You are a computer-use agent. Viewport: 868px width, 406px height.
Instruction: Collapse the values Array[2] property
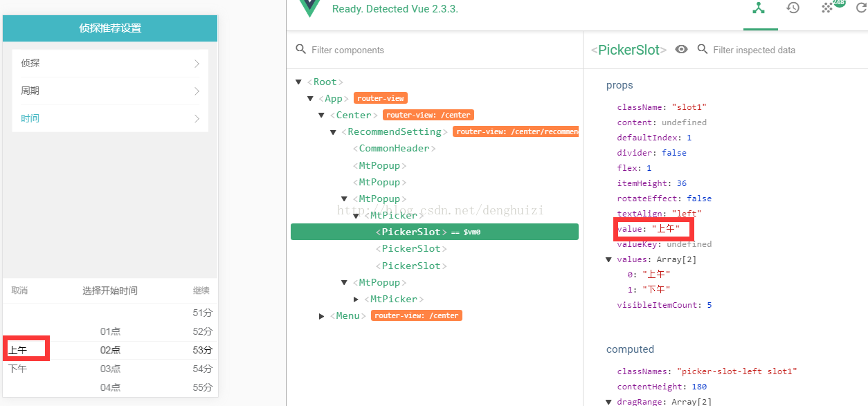click(x=609, y=259)
